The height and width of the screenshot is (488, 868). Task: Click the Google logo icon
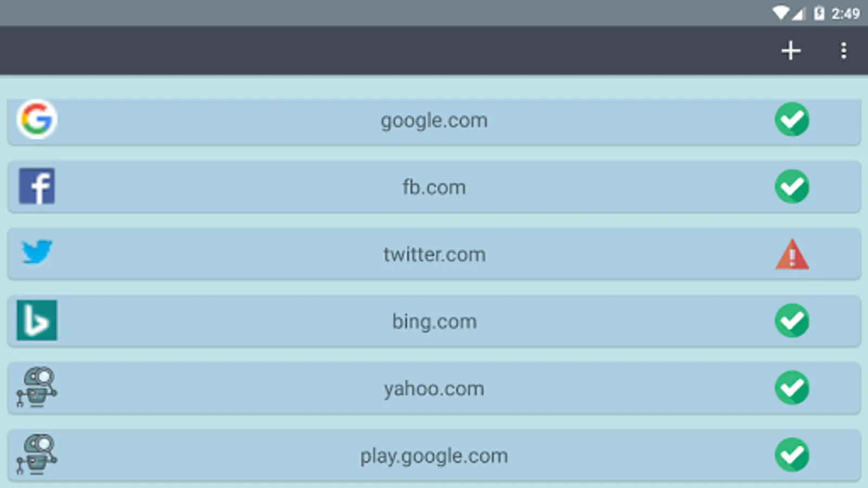(x=37, y=119)
